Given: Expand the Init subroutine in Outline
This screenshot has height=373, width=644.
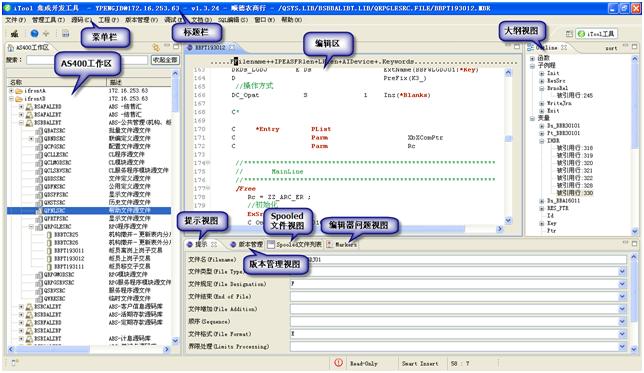Looking at the screenshot, I should (x=542, y=73).
